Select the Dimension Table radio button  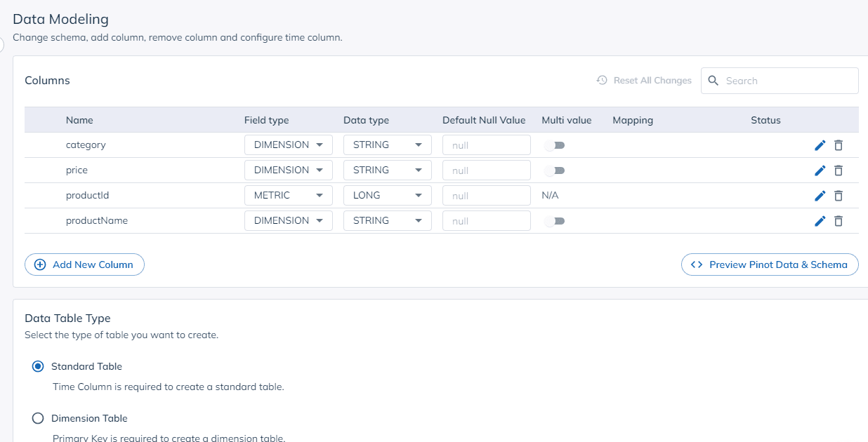tap(38, 417)
